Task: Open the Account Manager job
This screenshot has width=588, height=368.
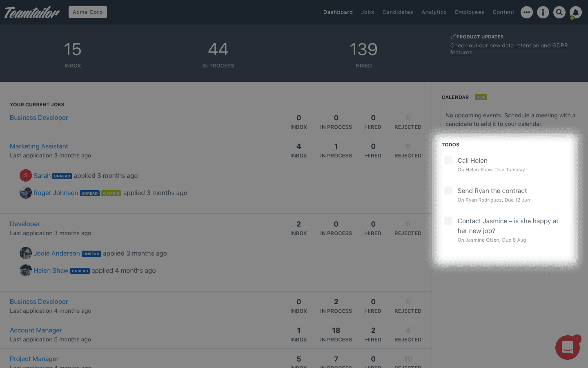Action: coord(36,330)
